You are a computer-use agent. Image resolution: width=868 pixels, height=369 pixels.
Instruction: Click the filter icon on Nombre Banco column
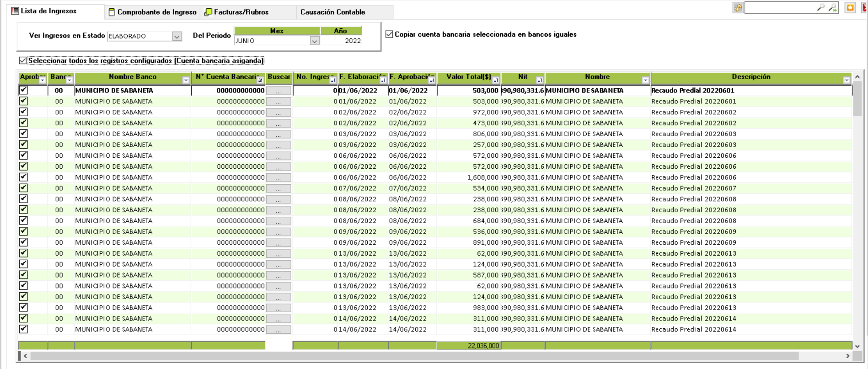(x=186, y=80)
